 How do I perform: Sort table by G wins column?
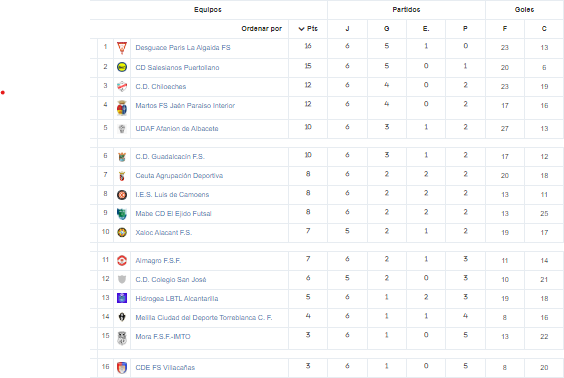387,28
